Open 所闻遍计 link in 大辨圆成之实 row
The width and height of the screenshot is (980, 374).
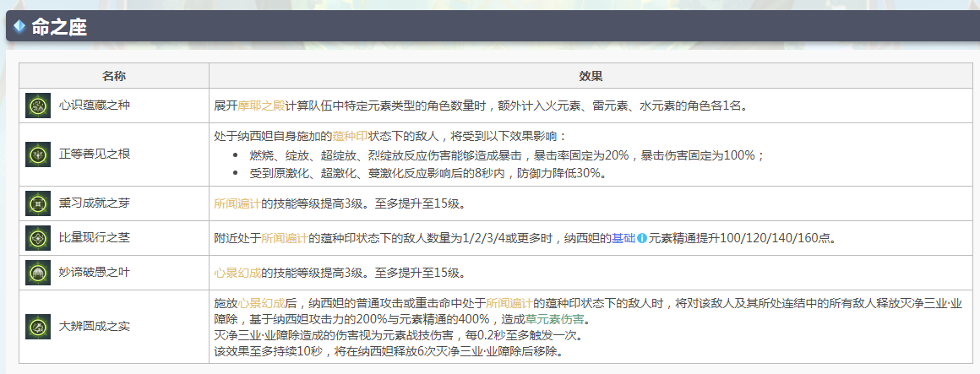pyautogui.click(x=509, y=304)
